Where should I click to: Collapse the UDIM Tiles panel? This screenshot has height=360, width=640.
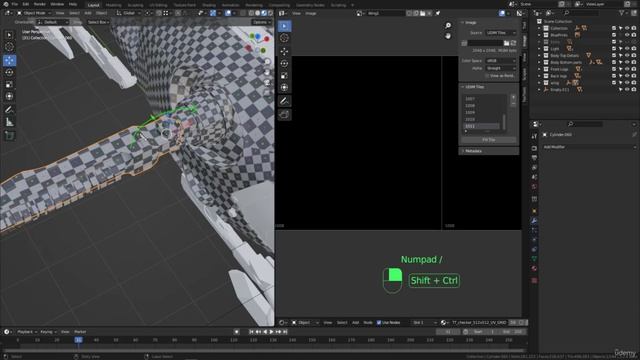point(473,87)
